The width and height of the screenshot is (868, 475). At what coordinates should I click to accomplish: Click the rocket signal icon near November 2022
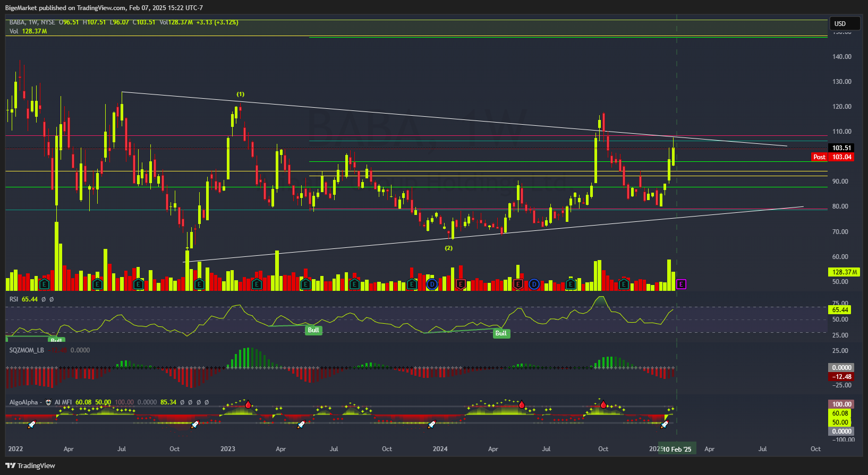194,424
